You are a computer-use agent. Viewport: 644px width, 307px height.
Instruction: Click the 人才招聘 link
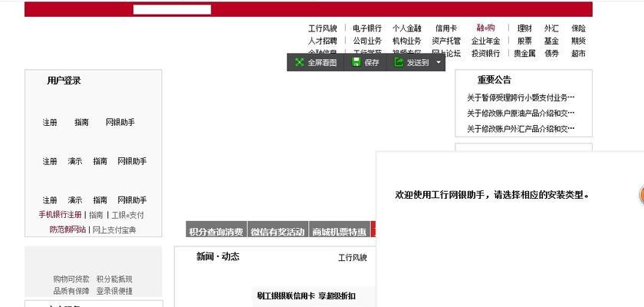point(323,41)
